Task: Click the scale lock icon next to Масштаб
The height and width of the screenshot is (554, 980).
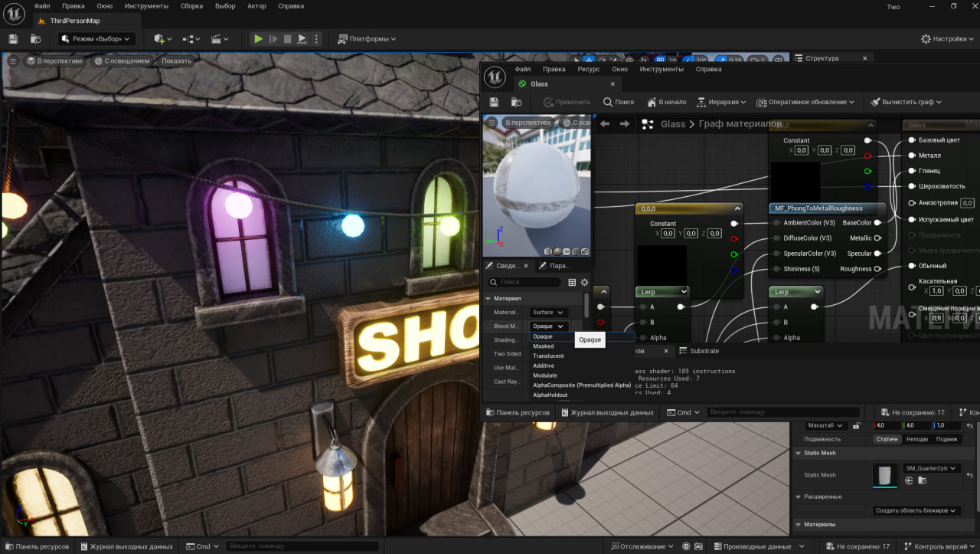Action: (x=856, y=425)
